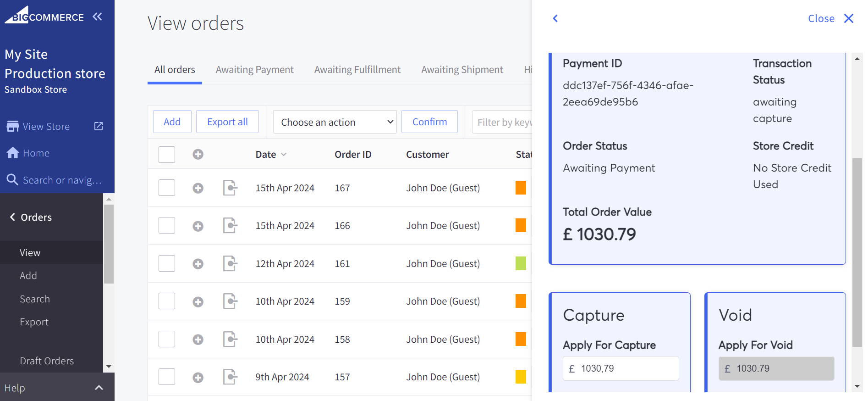Click the search magnifier icon in sidebar
The image size is (868, 401).
(x=12, y=180)
